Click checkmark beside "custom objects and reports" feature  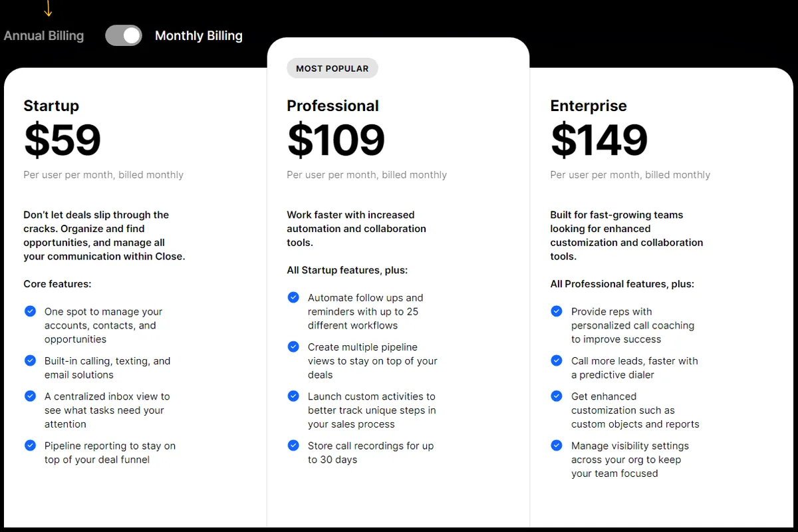click(x=557, y=396)
